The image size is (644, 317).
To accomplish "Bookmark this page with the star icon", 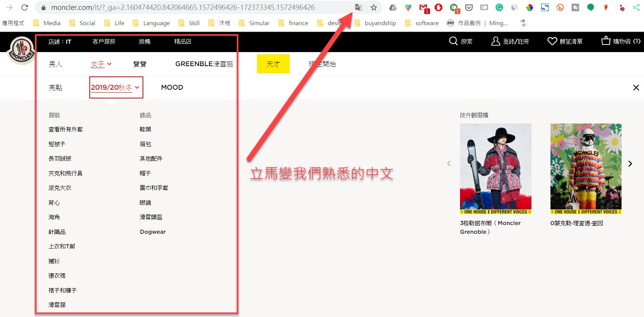I will (374, 8).
